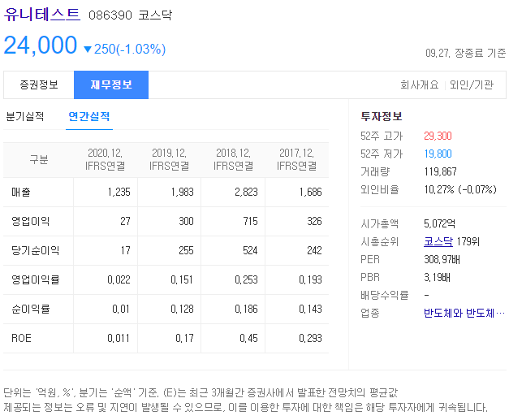Open the 분기실적 sub-tab
Image resolution: width=509 pixels, height=420 pixels.
(25, 116)
